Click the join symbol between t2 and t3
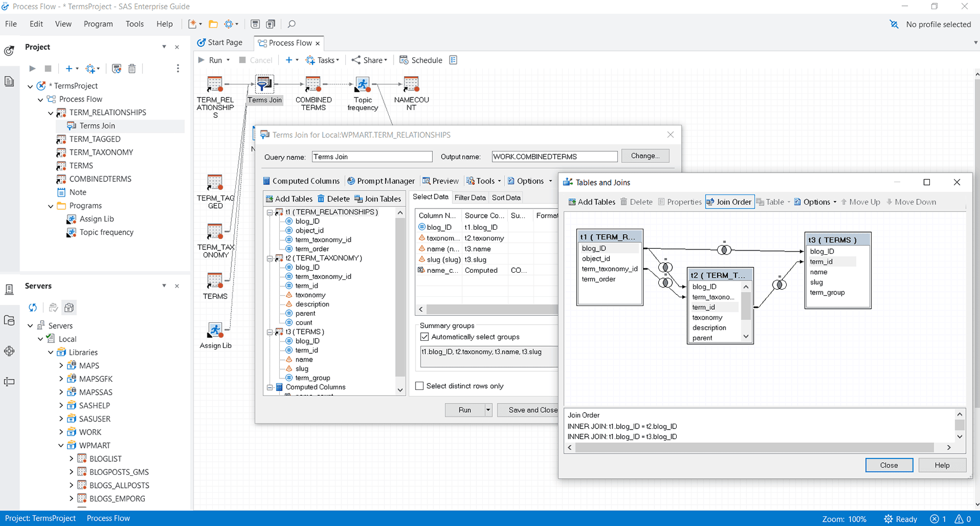980x526 pixels. 780,285
